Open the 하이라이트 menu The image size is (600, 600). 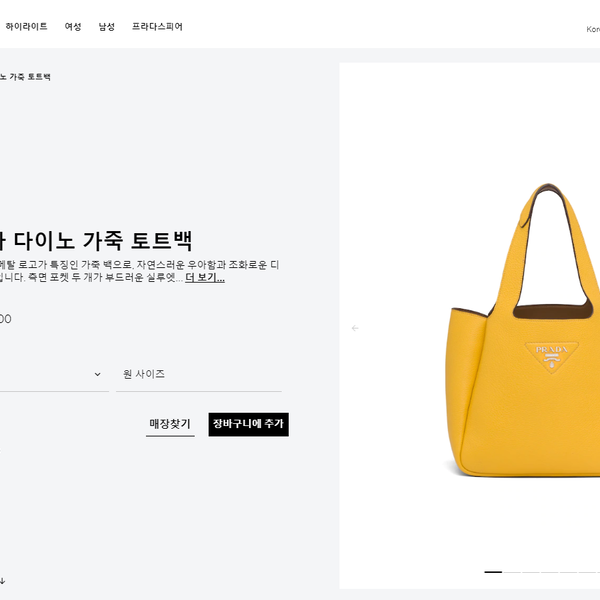(x=26, y=26)
